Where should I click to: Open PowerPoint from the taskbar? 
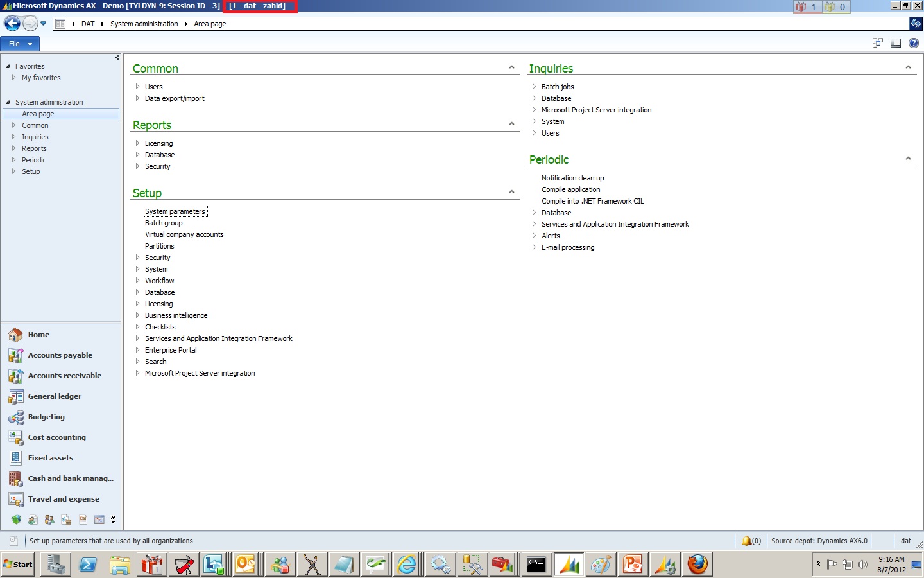click(633, 565)
